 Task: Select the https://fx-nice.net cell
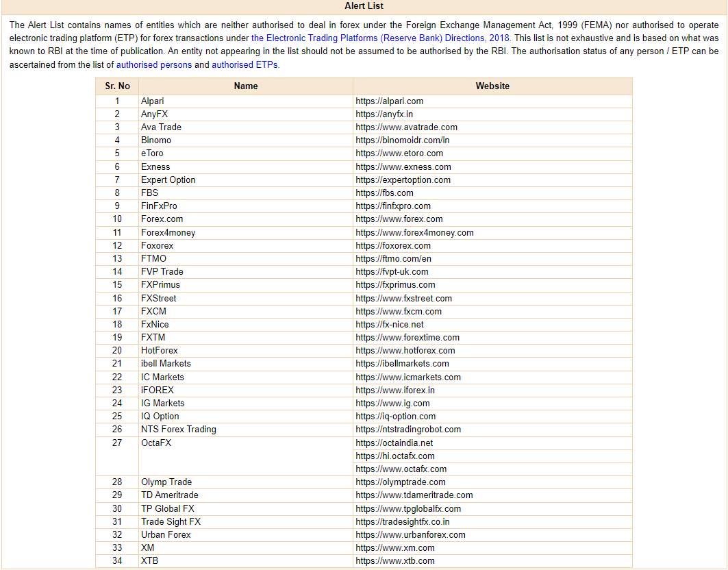pyautogui.click(x=492, y=324)
